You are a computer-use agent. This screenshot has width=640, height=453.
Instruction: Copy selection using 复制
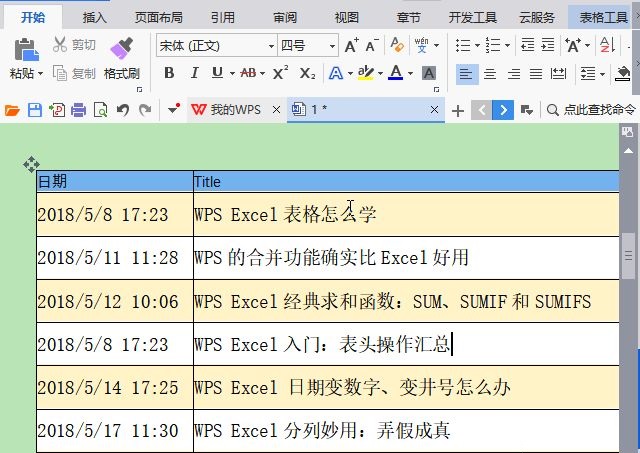(x=74, y=73)
